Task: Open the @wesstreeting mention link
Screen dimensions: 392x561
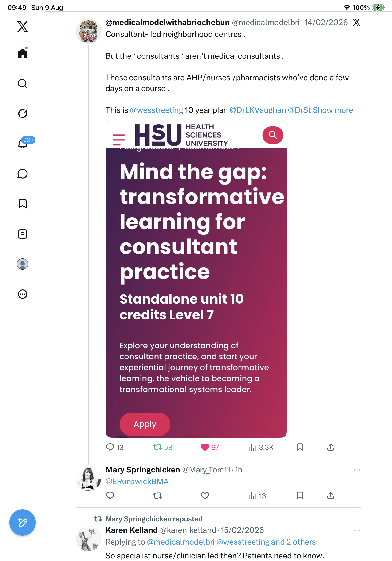Action: pyautogui.click(x=157, y=110)
